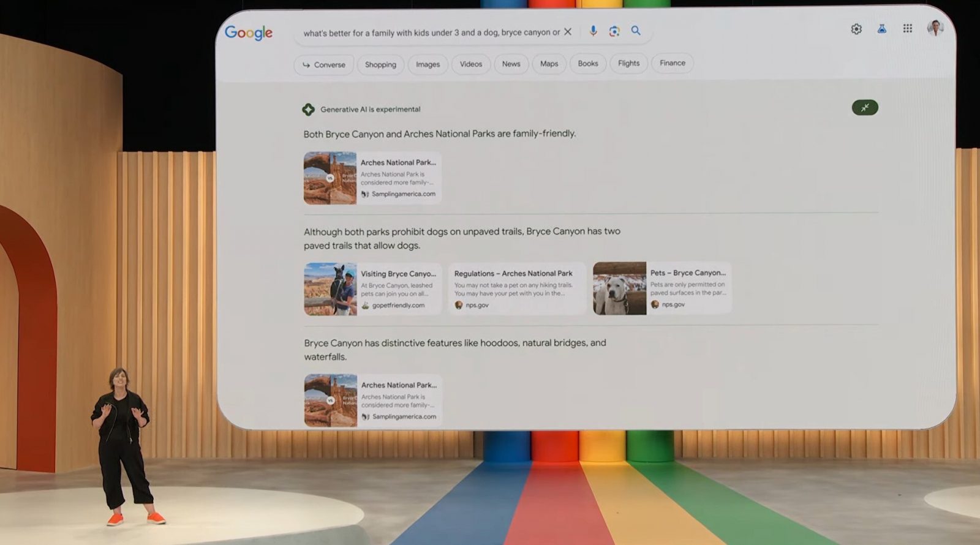Viewport: 980px width, 545px height.
Task: Collapse the generative AI result panel
Action: [864, 108]
